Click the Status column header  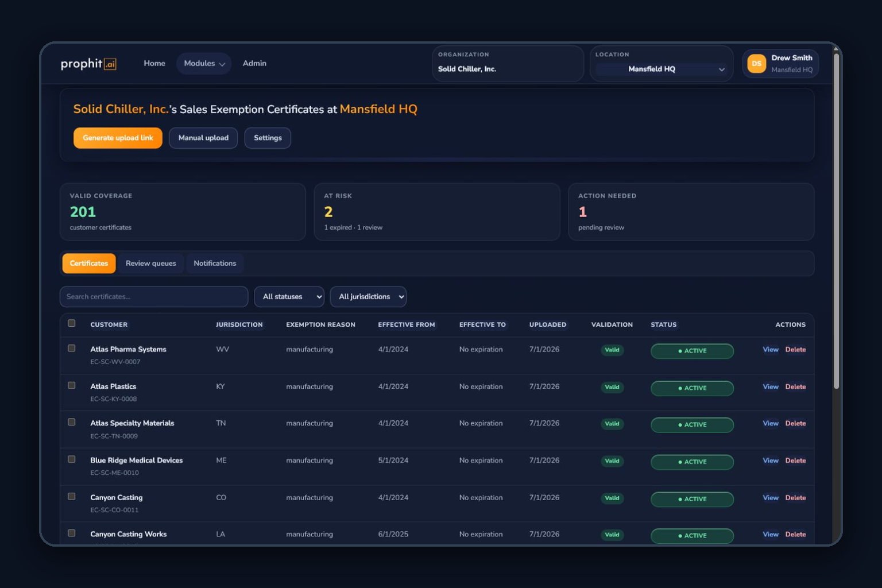pos(664,325)
